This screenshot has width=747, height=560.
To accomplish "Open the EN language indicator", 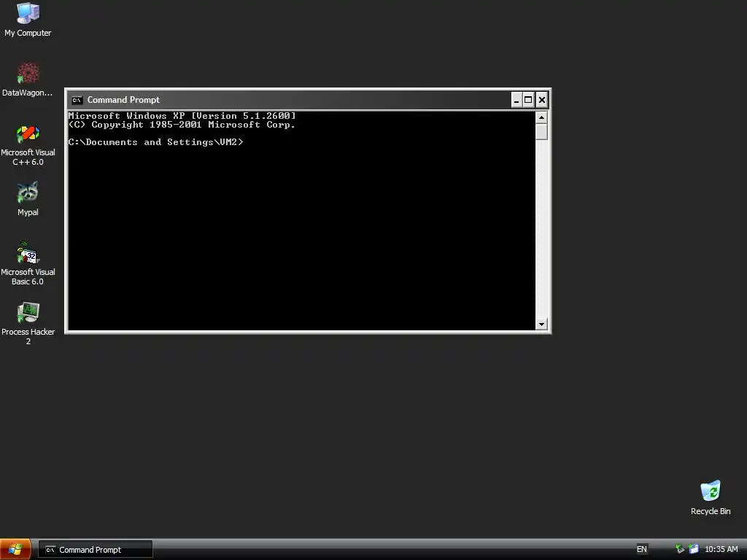I will coord(642,549).
